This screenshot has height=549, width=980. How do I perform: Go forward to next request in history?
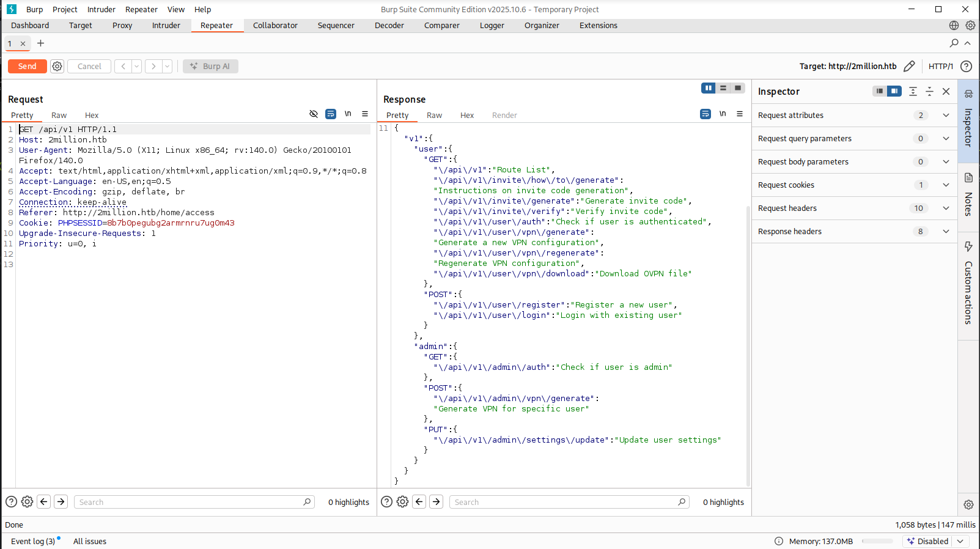click(153, 66)
